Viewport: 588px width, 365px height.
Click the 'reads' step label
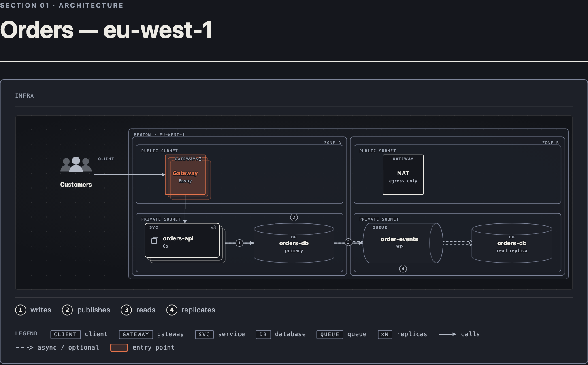[x=146, y=310]
